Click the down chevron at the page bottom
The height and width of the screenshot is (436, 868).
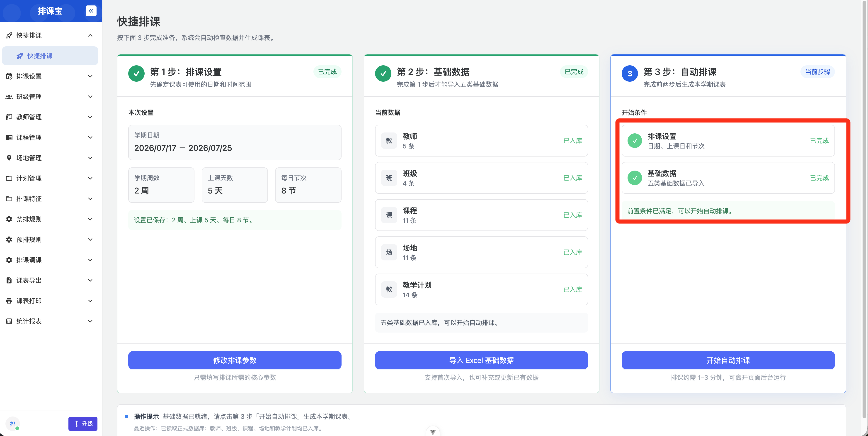pyautogui.click(x=433, y=432)
